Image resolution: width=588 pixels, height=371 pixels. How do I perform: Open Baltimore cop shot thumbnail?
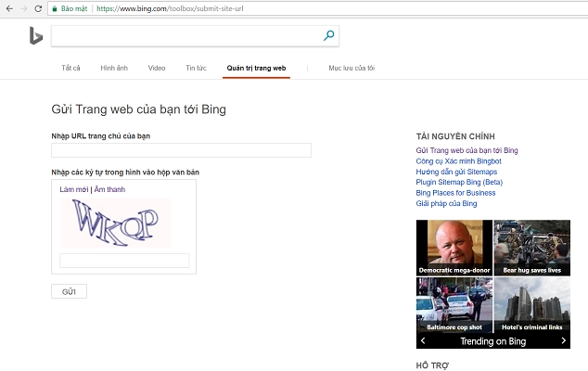pos(454,305)
